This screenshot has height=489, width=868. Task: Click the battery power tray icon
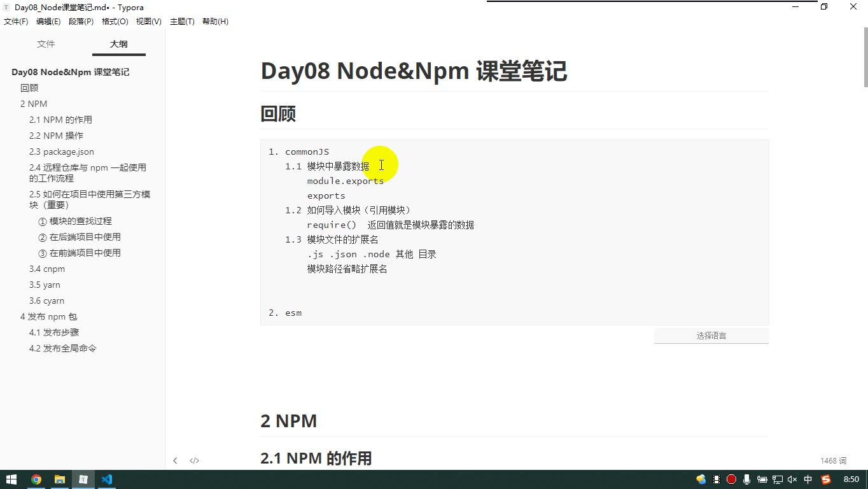point(762,479)
